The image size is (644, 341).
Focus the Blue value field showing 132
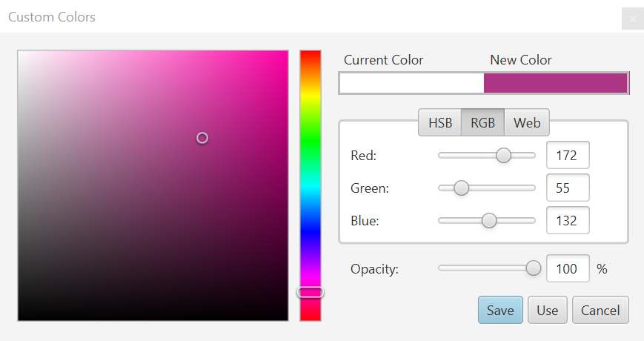568,221
